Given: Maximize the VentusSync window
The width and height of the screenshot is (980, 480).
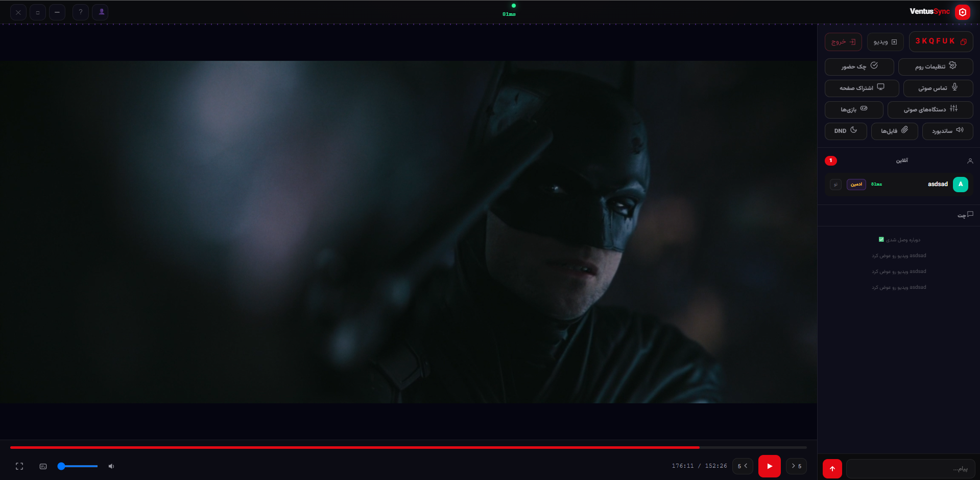Looking at the screenshot, I should [37, 12].
